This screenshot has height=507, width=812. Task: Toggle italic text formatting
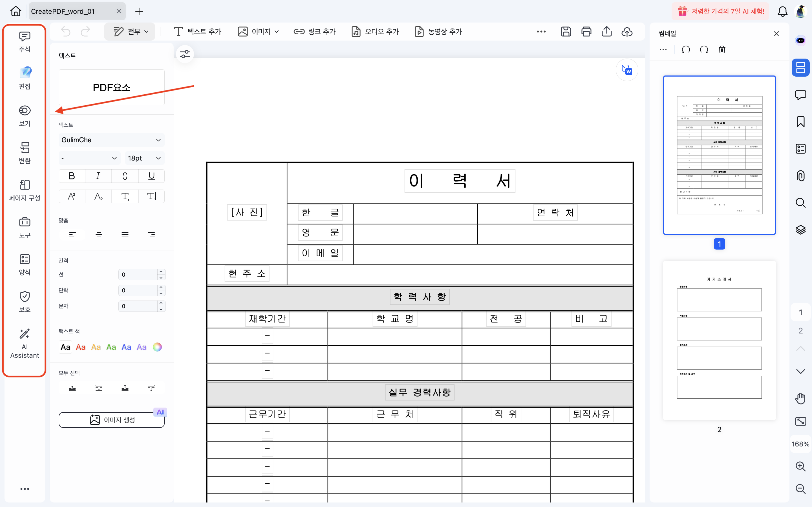point(98,176)
